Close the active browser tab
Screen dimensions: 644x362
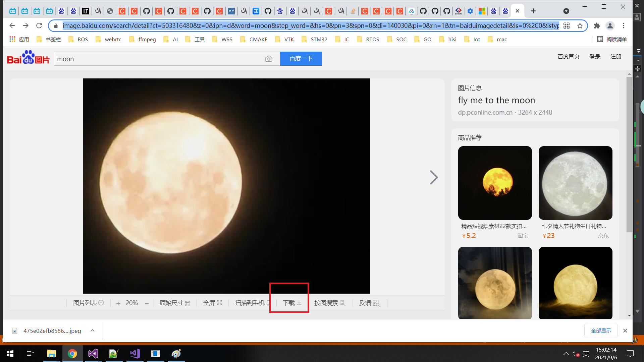[x=518, y=11]
